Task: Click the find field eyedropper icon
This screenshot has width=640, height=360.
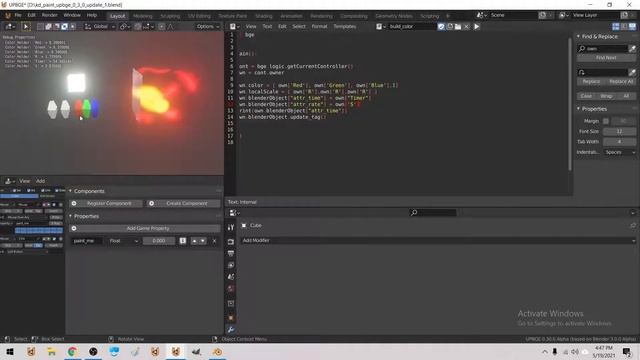Action: pyautogui.click(x=632, y=49)
